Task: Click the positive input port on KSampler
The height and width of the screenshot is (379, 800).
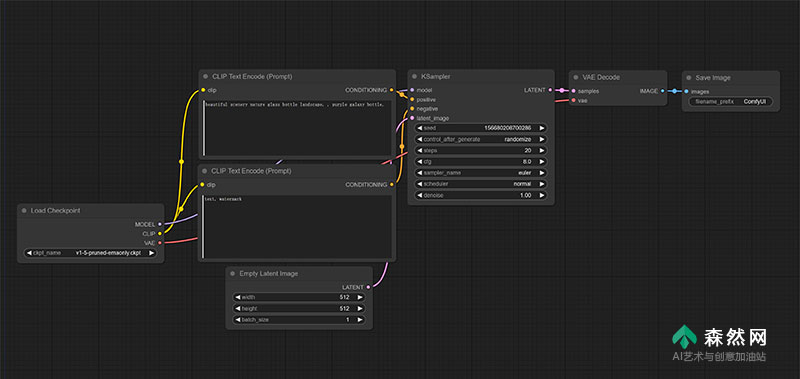Action: coord(412,99)
